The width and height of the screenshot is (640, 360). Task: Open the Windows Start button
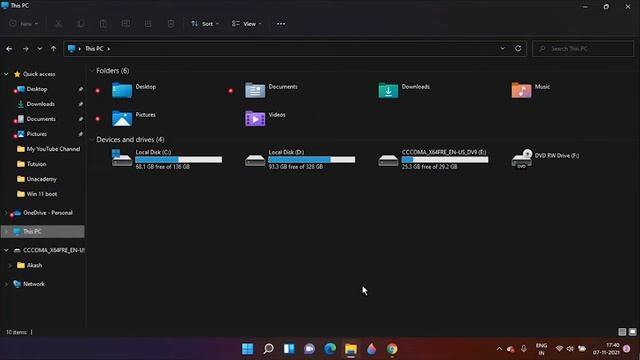[247, 349]
